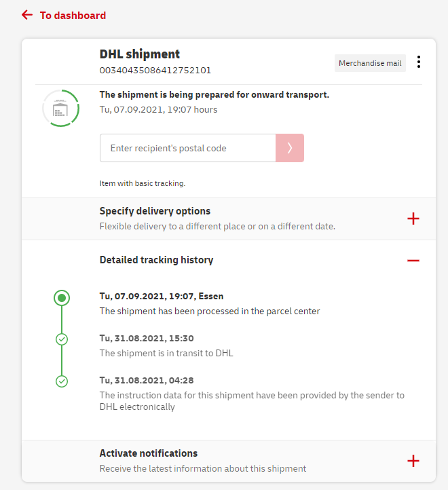The image size is (448, 490).
Task: Click the back arrow icon to dashboard
Action: 27,15
